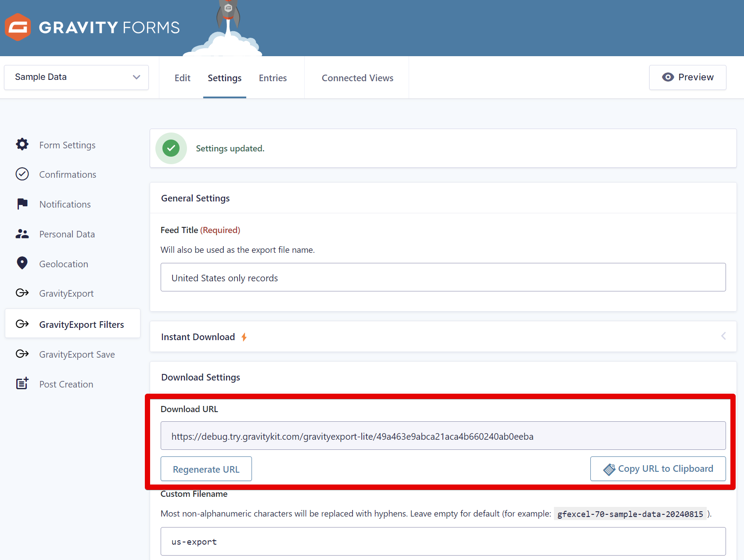This screenshot has width=744, height=560.
Task: Click the Instant Download lightning bolt icon
Action: point(244,337)
